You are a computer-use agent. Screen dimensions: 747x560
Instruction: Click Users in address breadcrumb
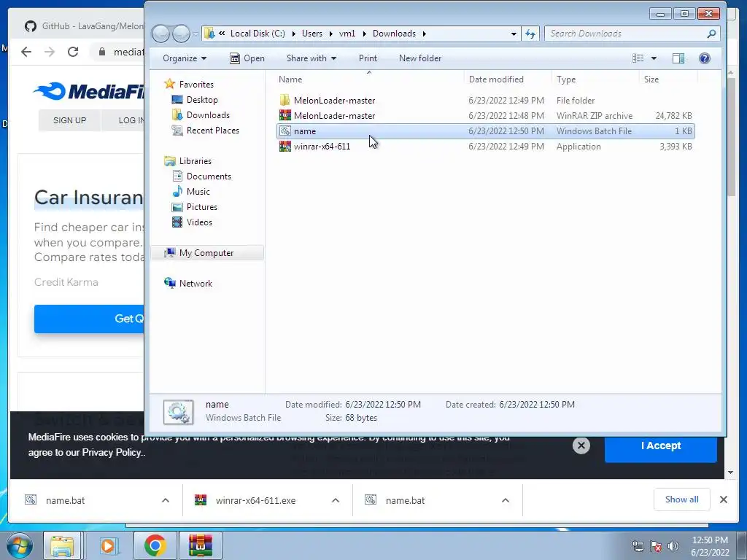pos(312,34)
